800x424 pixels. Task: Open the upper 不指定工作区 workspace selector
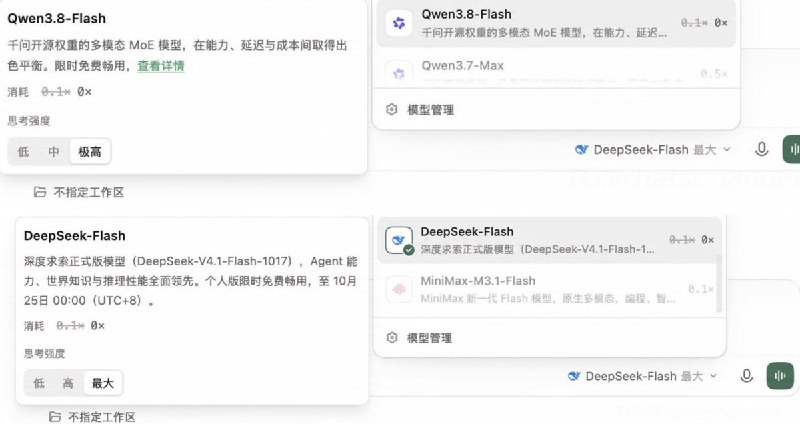coord(79,192)
